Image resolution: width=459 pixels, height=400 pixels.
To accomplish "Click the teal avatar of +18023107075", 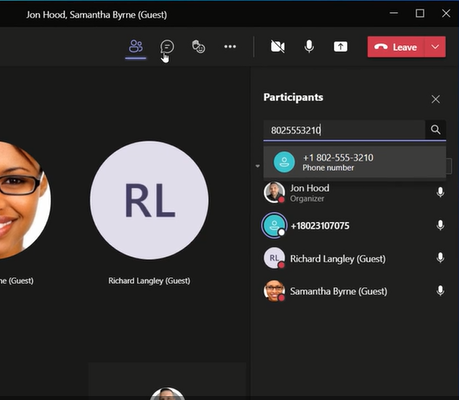I will pyautogui.click(x=274, y=226).
